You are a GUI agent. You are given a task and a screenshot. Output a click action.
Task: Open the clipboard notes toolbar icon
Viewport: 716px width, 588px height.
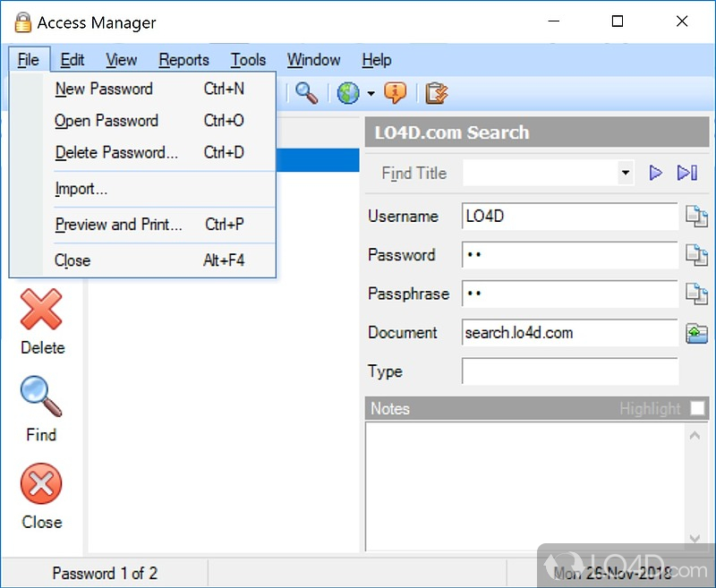point(436,93)
